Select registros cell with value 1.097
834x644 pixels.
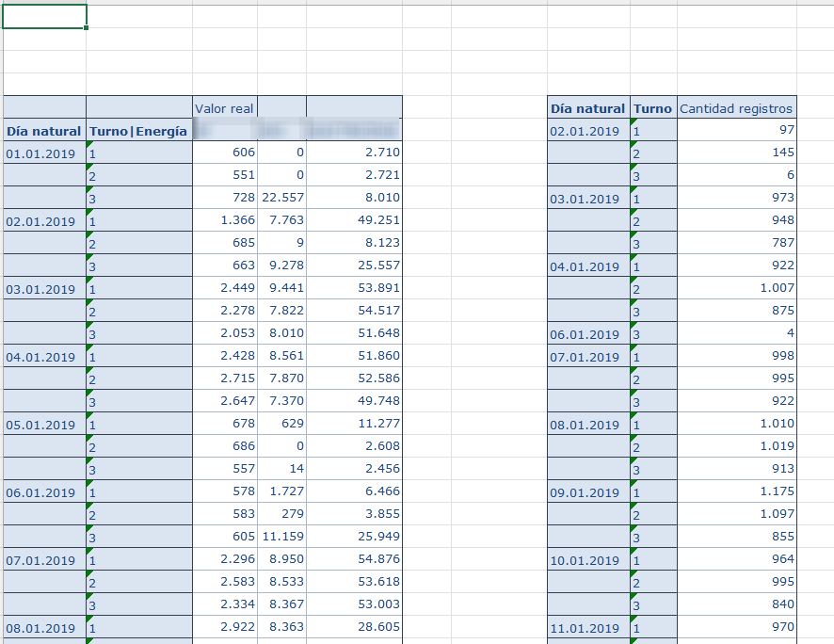[737, 514]
